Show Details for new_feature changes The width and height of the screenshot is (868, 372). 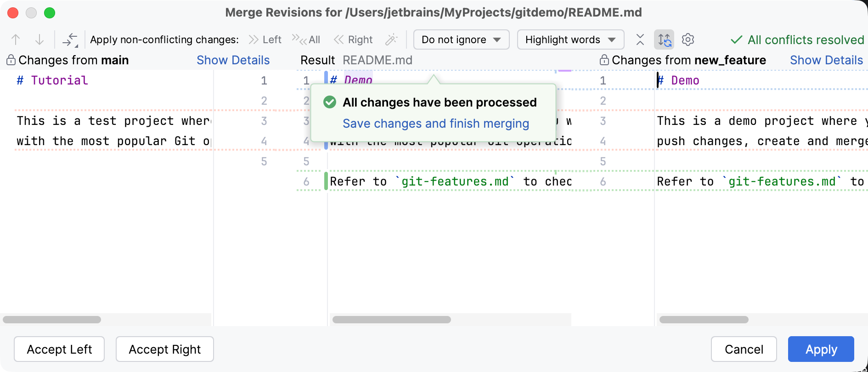tap(826, 60)
